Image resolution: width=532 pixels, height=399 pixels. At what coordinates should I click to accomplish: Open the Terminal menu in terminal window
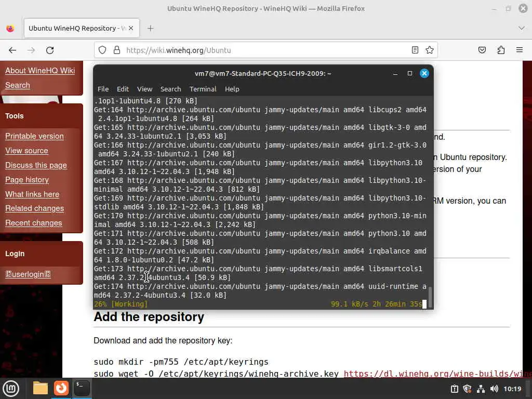click(203, 89)
